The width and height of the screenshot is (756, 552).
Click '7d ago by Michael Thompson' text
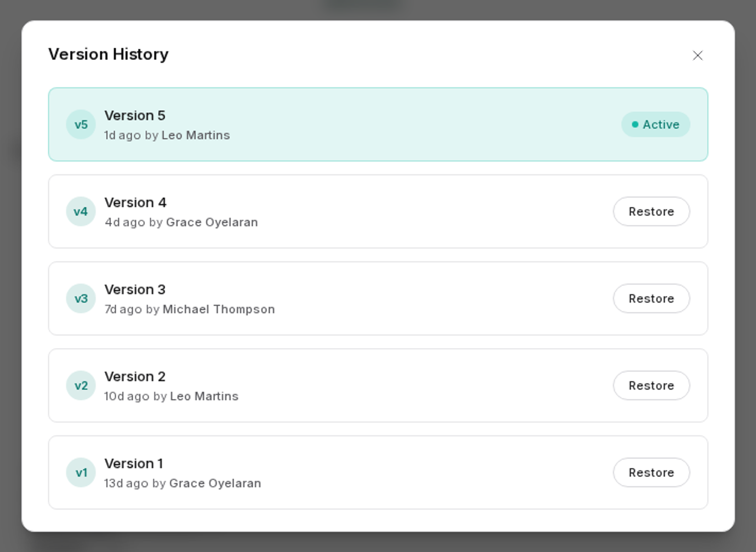pyautogui.click(x=189, y=309)
